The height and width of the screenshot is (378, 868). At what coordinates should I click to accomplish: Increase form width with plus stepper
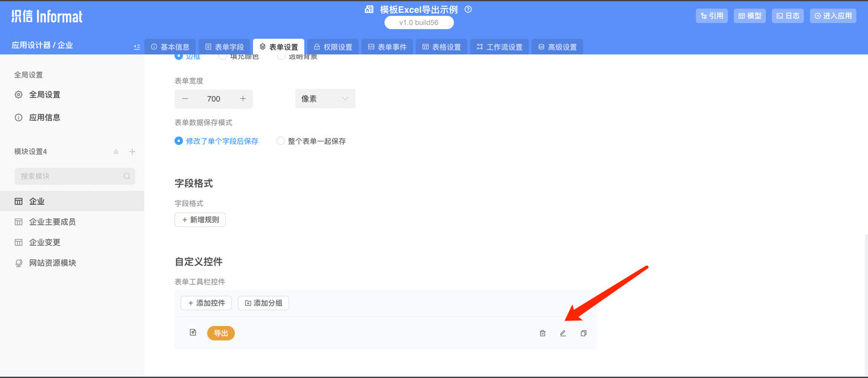244,98
